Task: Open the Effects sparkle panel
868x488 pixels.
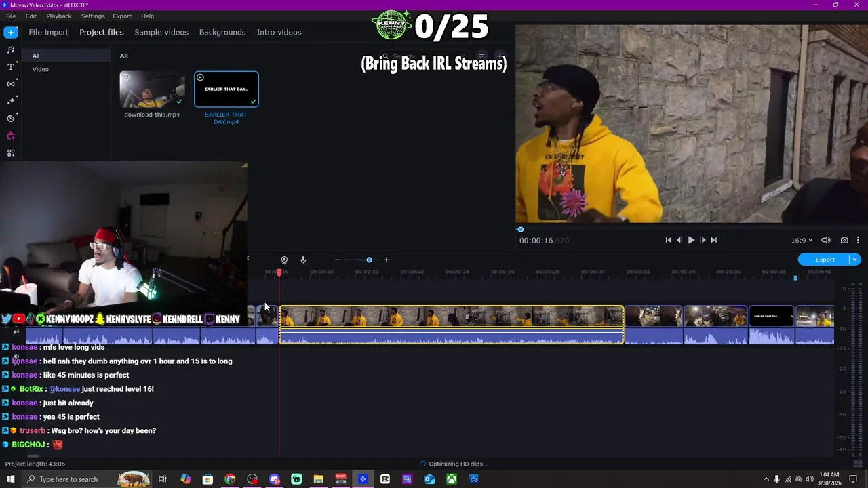Action: point(11,101)
